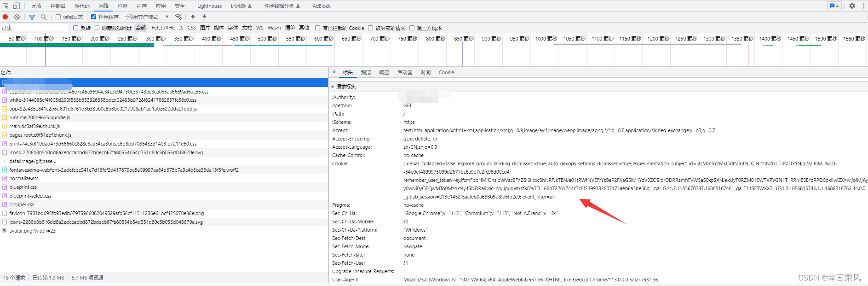Screen dimensions: 868x286
Task: Open network conditions wifi icon
Action: [178, 17]
